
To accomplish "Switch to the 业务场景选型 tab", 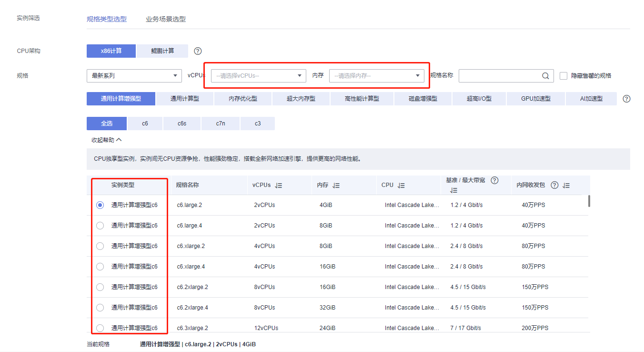I will click(165, 19).
